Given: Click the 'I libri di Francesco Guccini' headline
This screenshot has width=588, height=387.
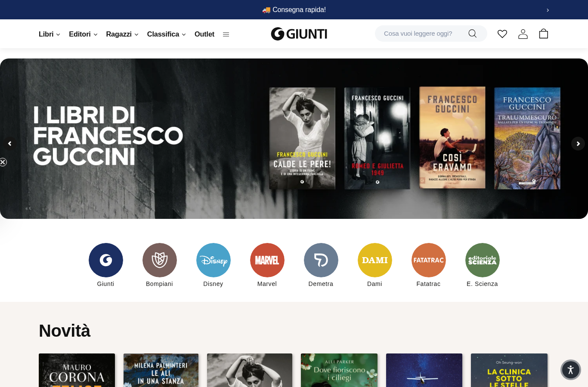Looking at the screenshot, I should (108, 136).
